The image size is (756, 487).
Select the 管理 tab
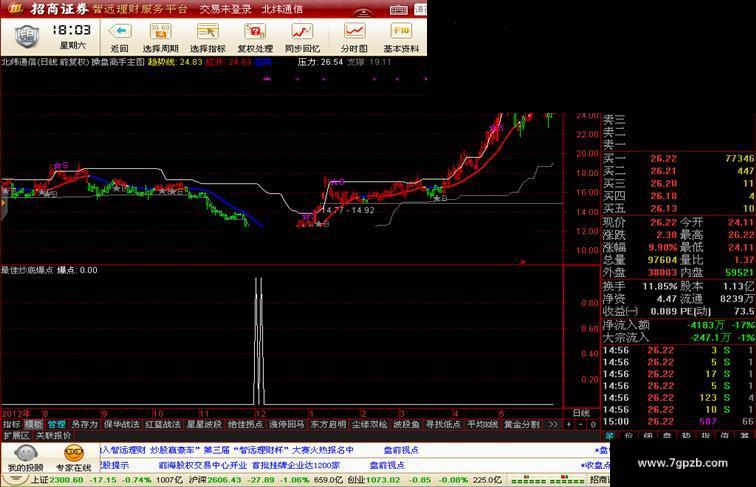56,424
